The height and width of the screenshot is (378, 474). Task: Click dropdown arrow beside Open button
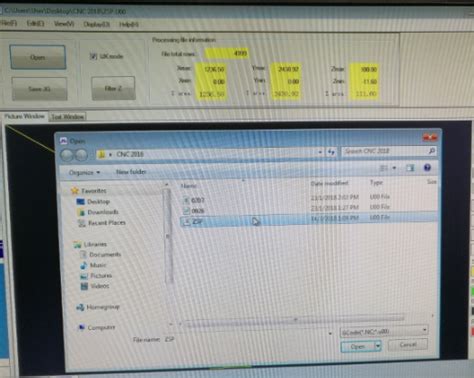click(378, 346)
